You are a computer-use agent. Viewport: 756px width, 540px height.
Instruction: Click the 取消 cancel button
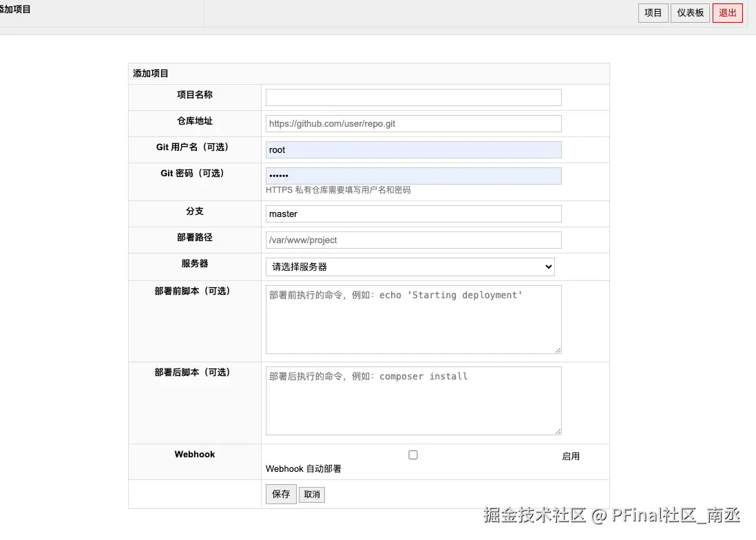pos(312,495)
